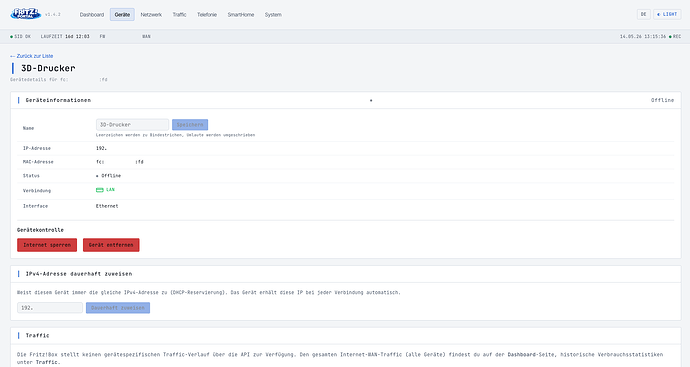Image resolution: width=690 pixels, height=367 pixels.
Task: Switch to the Telefonie tab
Action: pos(207,15)
